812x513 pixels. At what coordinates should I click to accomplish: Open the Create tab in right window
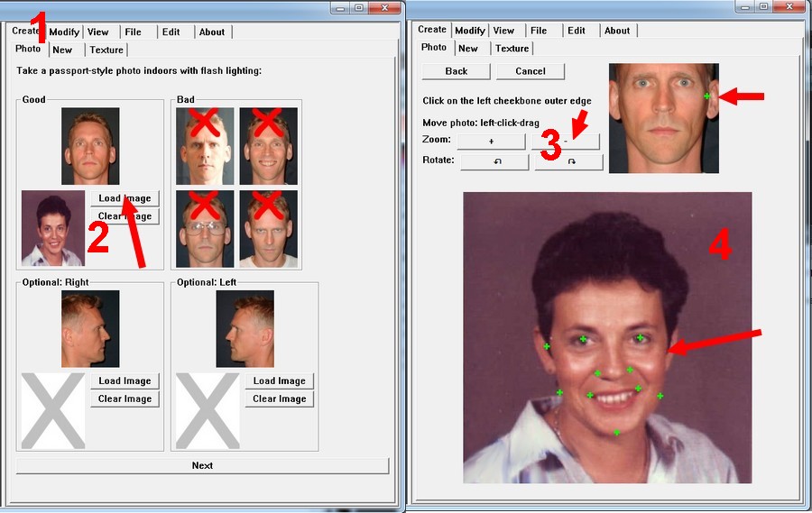[432, 30]
